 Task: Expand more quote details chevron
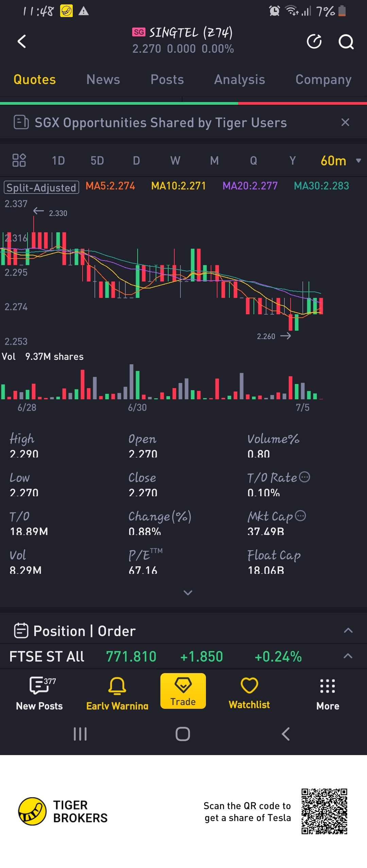pos(188,593)
